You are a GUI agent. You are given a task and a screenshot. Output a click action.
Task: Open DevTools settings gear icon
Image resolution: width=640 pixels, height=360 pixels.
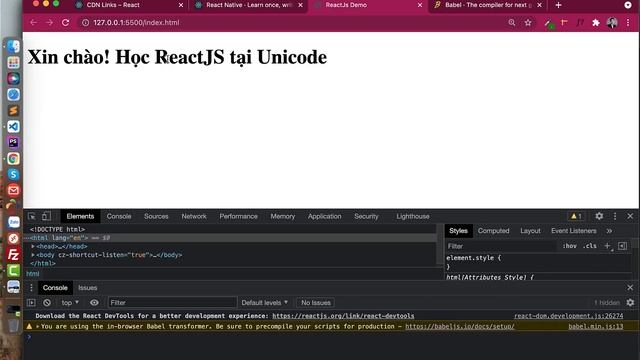pyautogui.click(x=599, y=216)
